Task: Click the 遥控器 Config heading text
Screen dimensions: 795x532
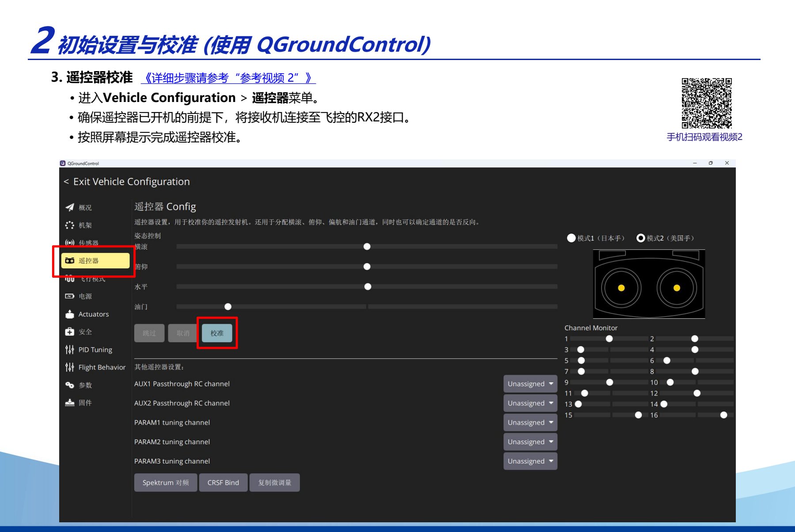Action: click(165, 207)
